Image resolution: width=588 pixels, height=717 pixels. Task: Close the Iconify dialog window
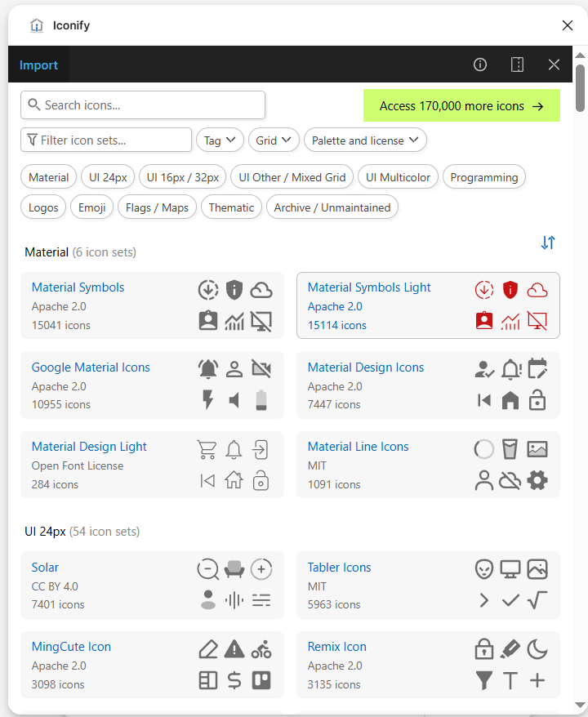click(568, 25)
